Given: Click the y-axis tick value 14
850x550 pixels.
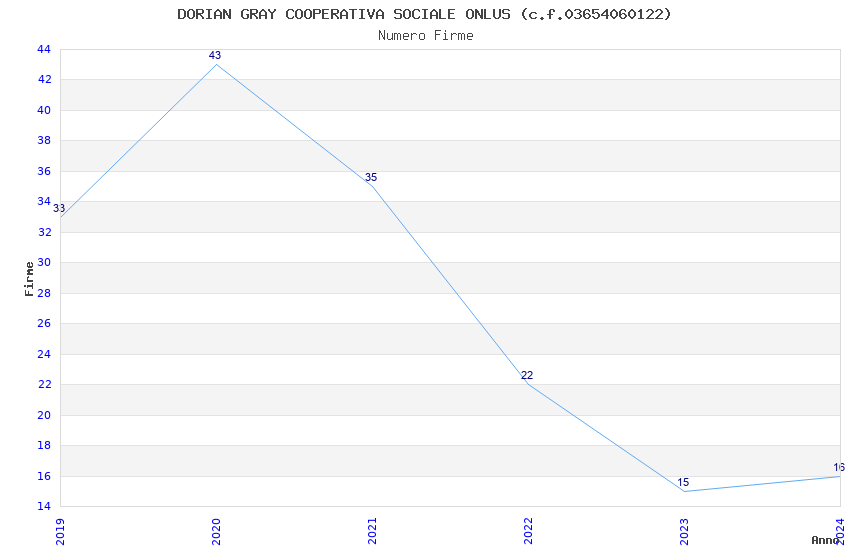Looking at the screenshot, I should coord(44,506).
